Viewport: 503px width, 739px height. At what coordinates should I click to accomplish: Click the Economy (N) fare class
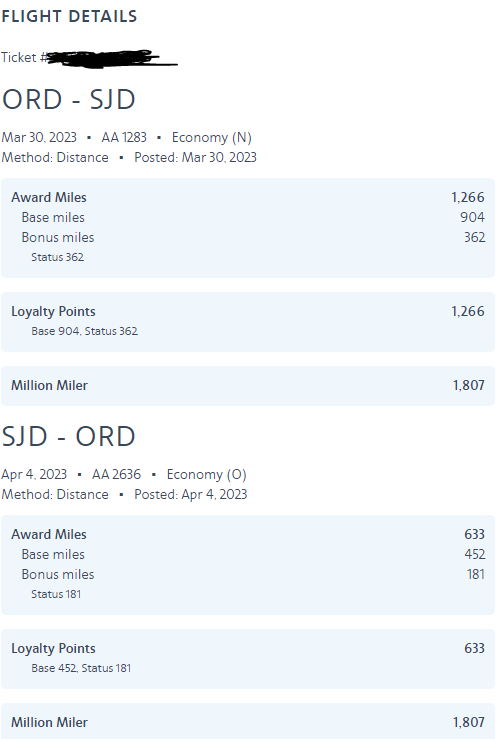pyautogui.click(x=212, y=137)
